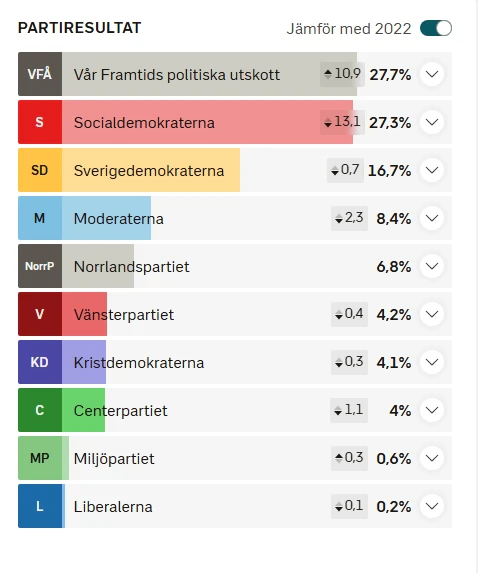Screen dimensions: 478x573
Task: Click the Kristdemokraterna party name
Action: click(x=139, y=363)
